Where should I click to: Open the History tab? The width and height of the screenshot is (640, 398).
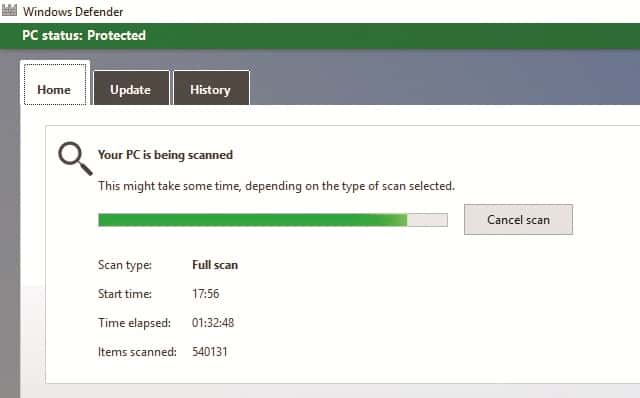[x=211, y=88]
